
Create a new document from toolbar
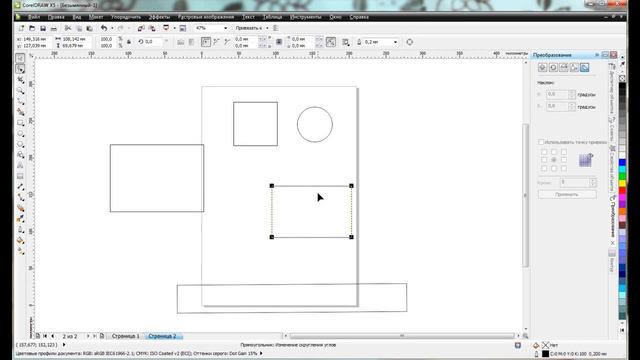21,28
